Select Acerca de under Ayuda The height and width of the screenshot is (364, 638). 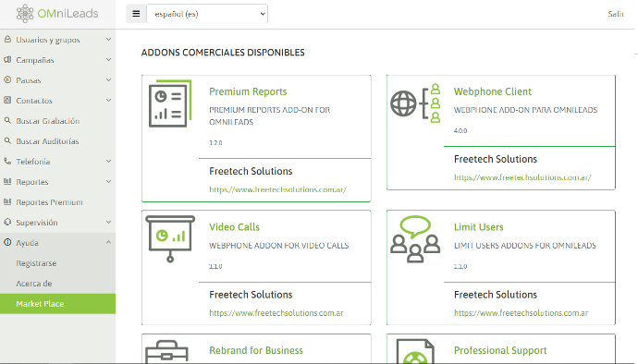(x=57, y=284)
